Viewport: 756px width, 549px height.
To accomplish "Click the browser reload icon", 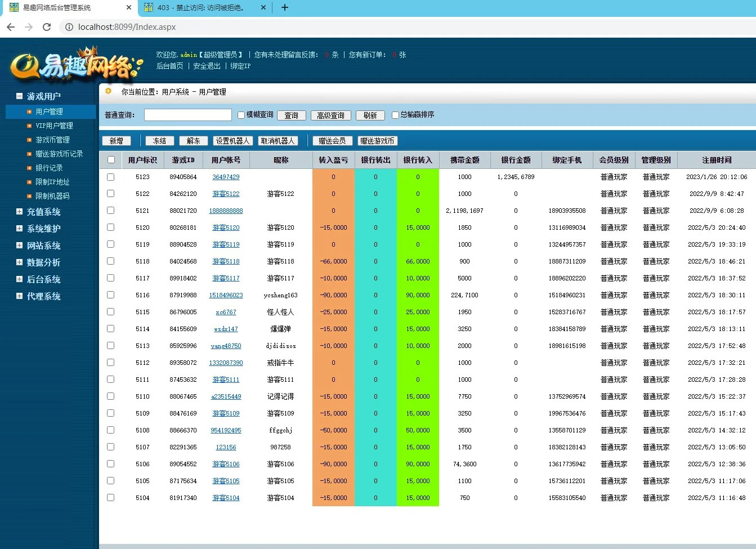I will click(x=47, y=27).
